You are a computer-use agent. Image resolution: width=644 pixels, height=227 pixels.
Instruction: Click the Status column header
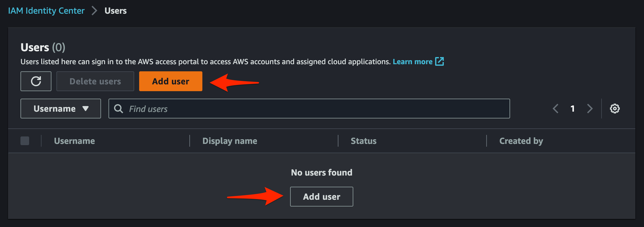[x=364, y=141]
